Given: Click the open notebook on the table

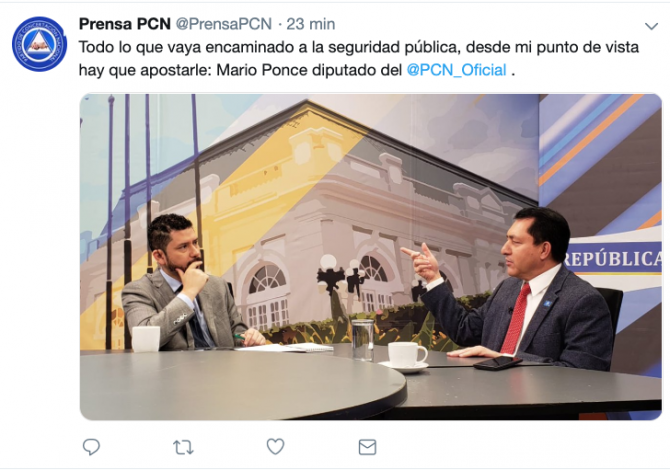Looking at the screenshot, I should (x=287, y=347).
